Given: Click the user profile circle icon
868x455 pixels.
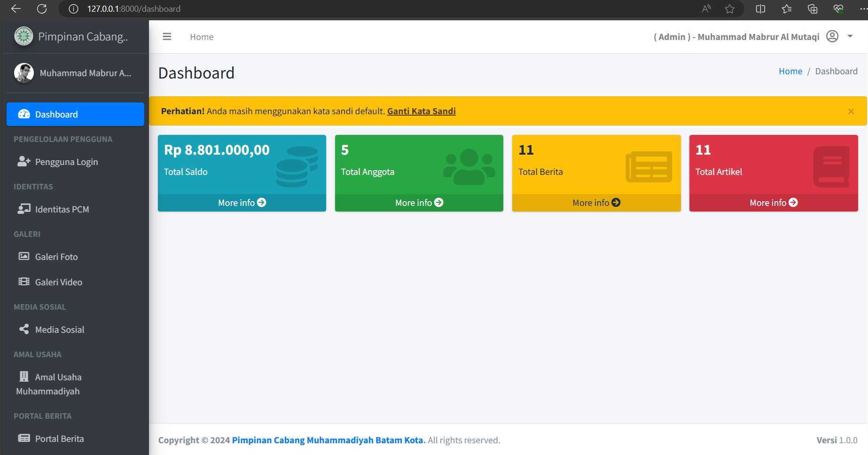Looking at the screenshot, I should [832, 36].
